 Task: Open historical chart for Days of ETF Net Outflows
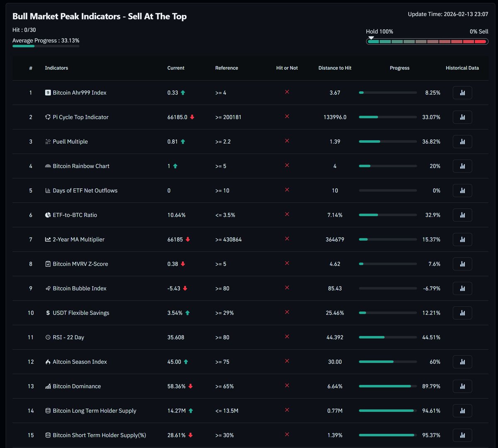point(462,190)
